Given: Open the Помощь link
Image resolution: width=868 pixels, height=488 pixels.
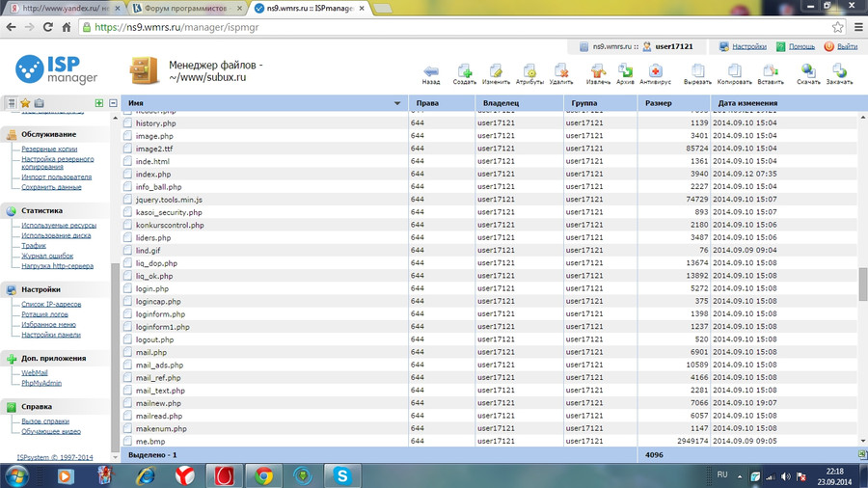Looking at the screenshot, I should click(x=801, y=46).
